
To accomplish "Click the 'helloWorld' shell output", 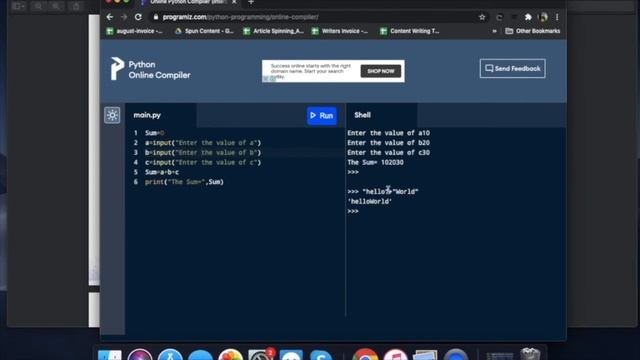I will (x=370, y=202).
